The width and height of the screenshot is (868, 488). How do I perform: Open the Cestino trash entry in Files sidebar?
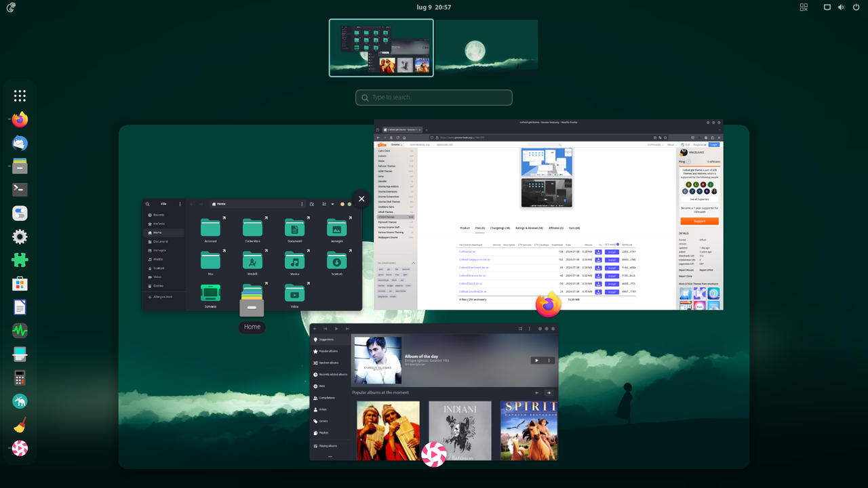point(159,285)
